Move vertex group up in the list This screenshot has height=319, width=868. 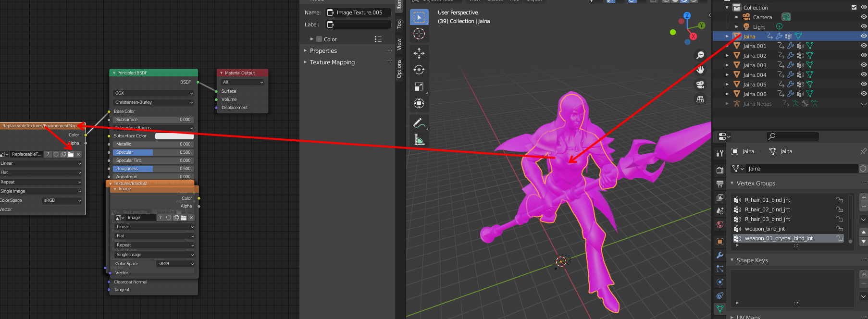click(x=864, y=232)
